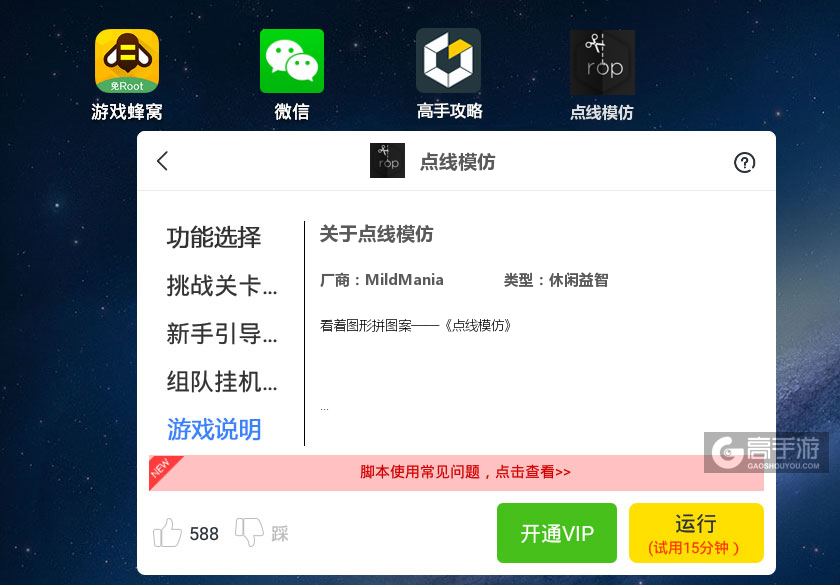840x585 pixels.
Task: Launch the 微信 WeChat icon
Action: tap(292, 61)
